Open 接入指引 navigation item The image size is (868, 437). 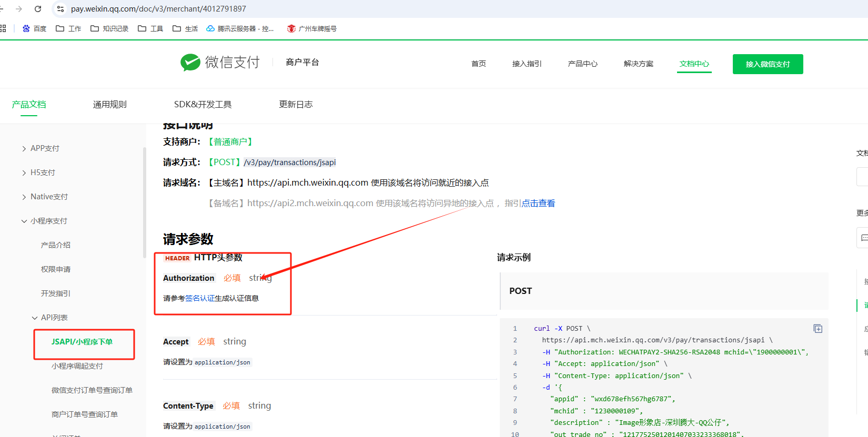(x=527, y=64)
